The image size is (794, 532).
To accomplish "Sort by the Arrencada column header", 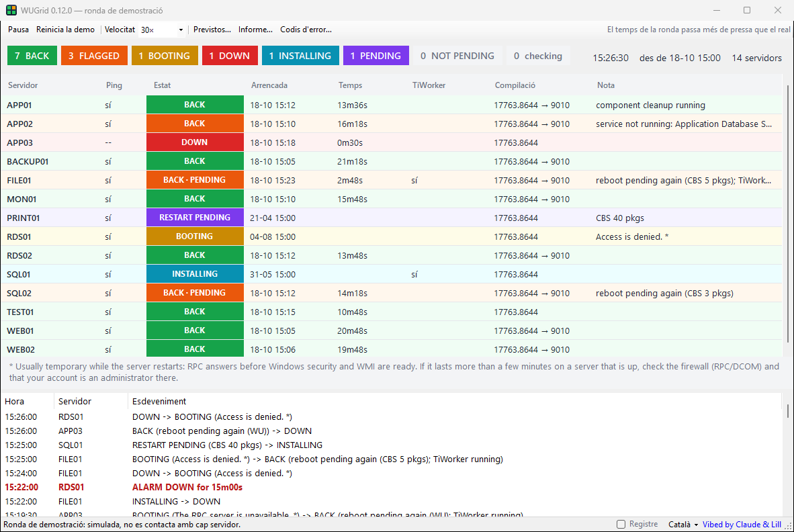I will (x=269, y=85).
